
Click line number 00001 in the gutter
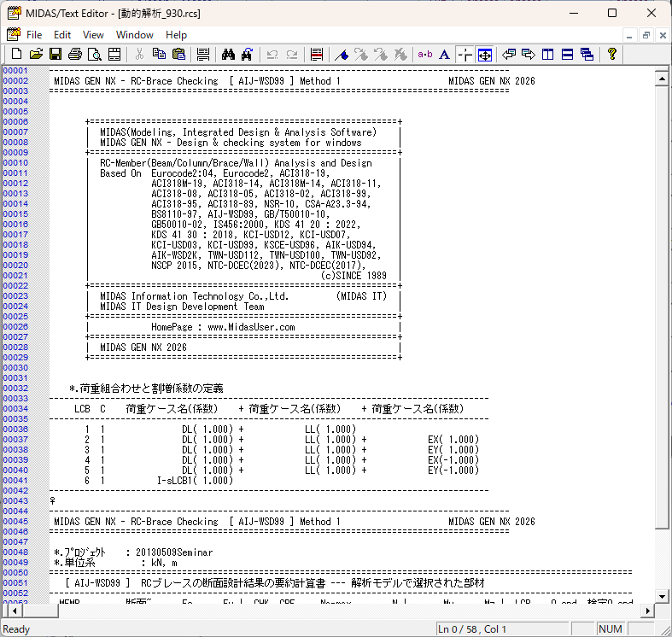(15, 70)
